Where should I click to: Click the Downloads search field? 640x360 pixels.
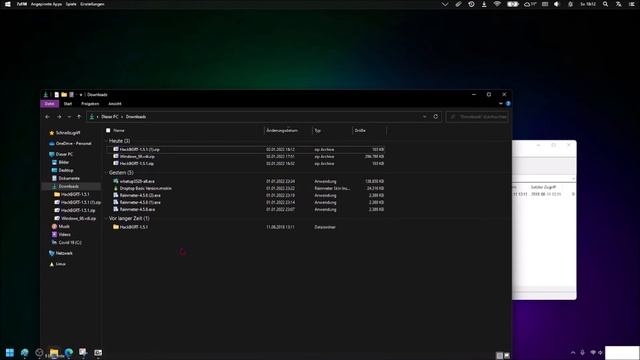[478, 117]
